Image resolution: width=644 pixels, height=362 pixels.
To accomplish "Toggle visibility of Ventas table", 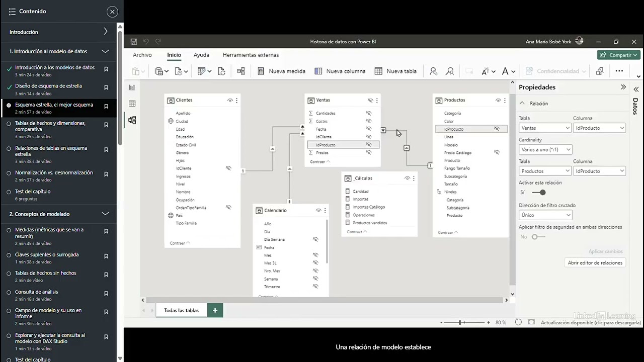I will click(x=370, y=101).
